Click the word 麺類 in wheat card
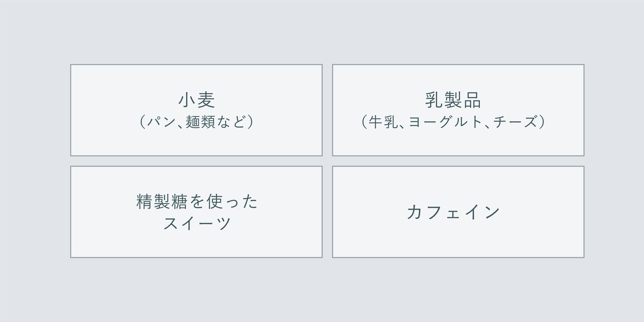This screenshot has width=644, height=322. 200,122
